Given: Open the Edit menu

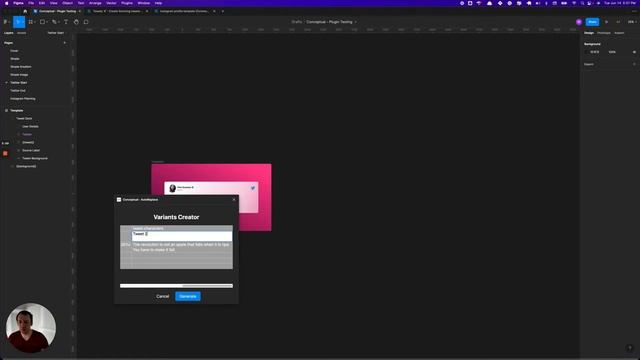Looking at the screenshot, I should [42, 3].
